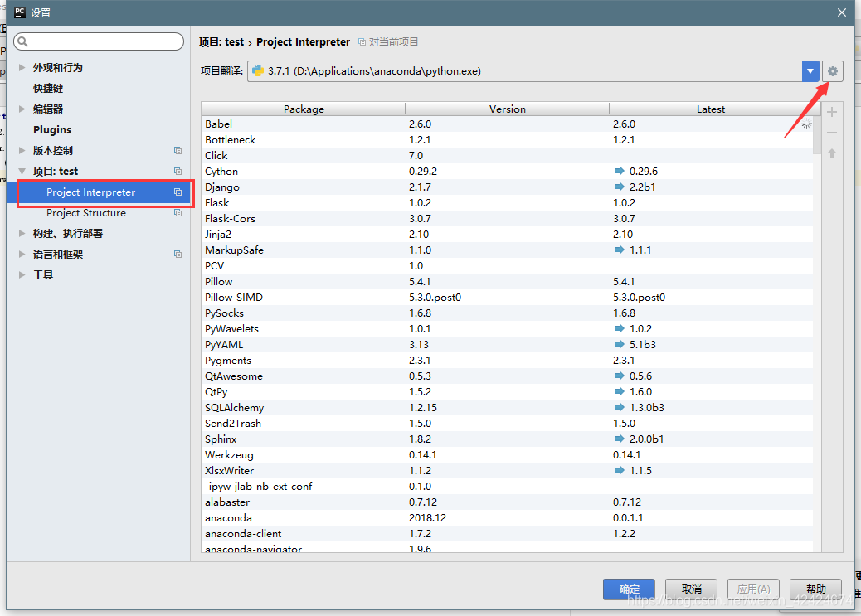This screenshot has width=861, height=616.
Task: Sort by the Latest column header
Action: (x=711, y=109)
